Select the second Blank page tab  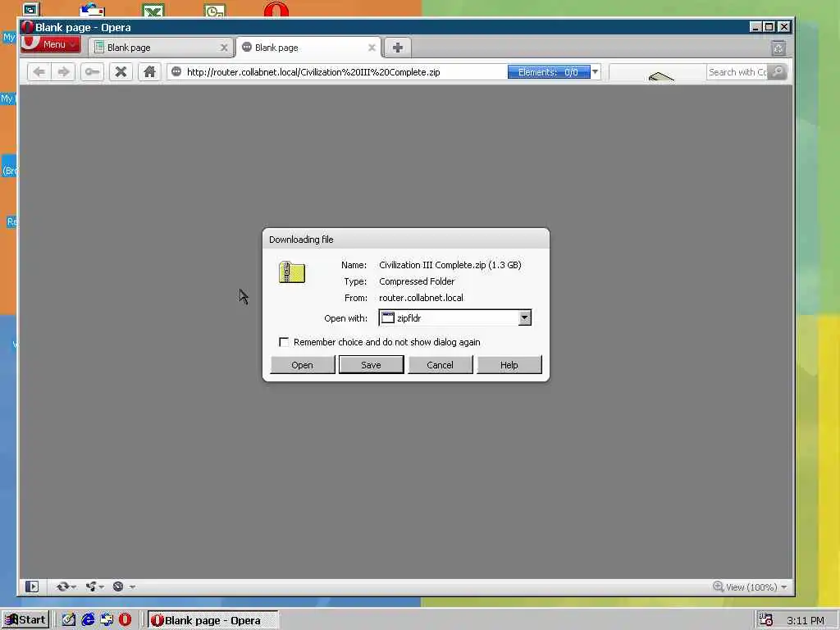(308, 48)
